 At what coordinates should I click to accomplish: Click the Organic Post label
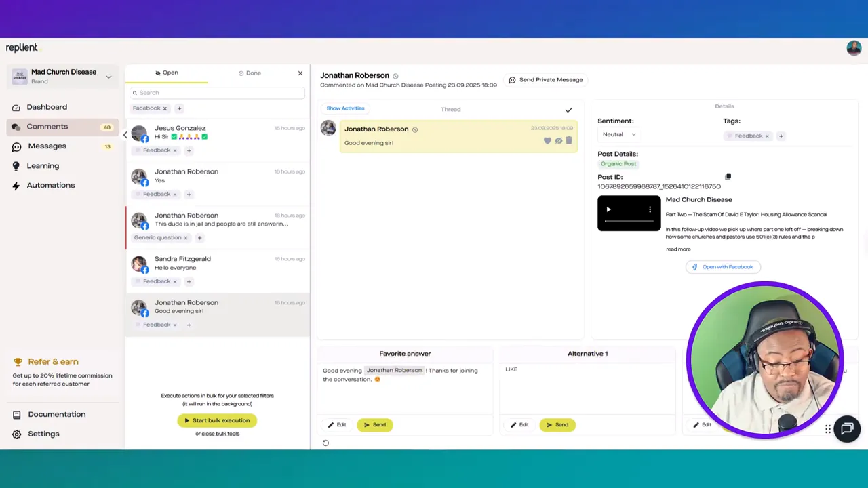tap(618, 164)
